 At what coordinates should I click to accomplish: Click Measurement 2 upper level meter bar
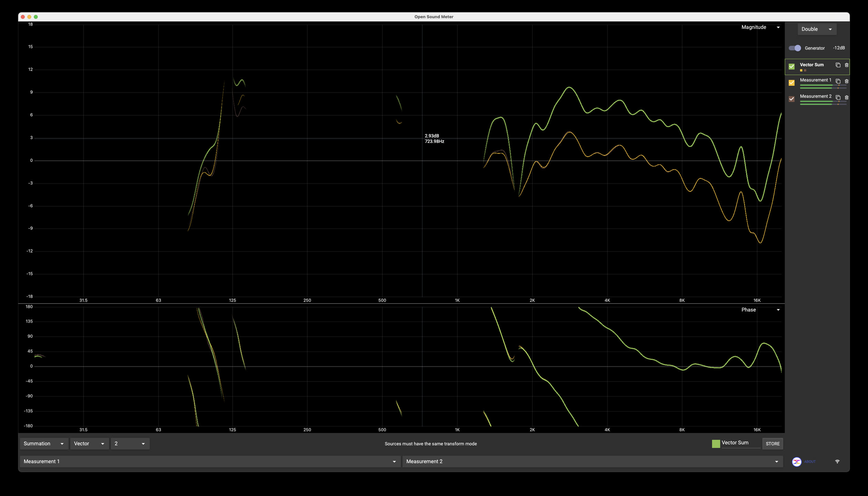823,101
